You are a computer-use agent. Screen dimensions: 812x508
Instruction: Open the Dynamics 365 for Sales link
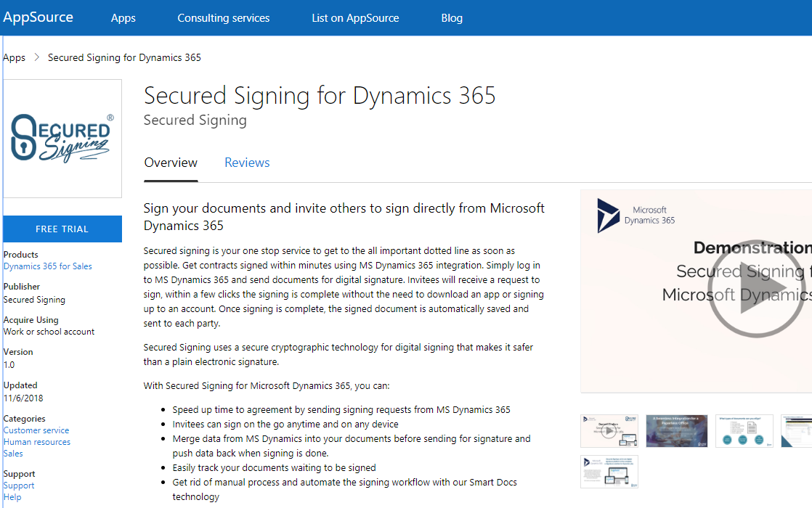tap(48, 266)
